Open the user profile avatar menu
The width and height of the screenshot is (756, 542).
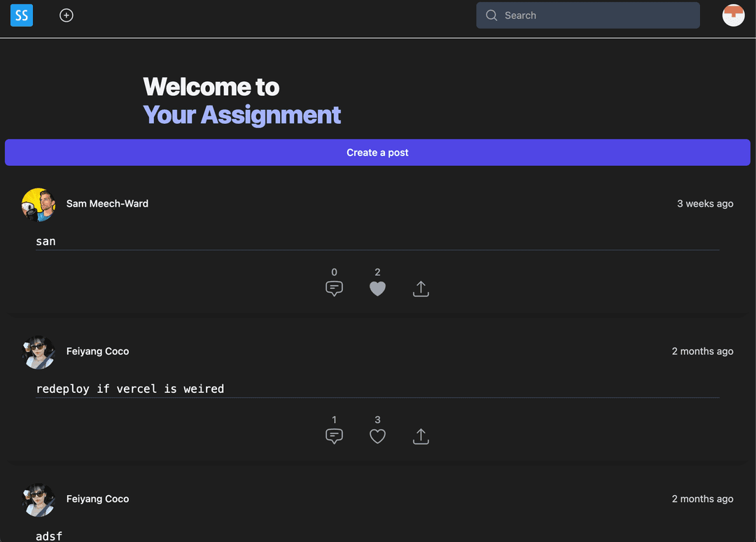pyautogui.click(x=734, y=15)
